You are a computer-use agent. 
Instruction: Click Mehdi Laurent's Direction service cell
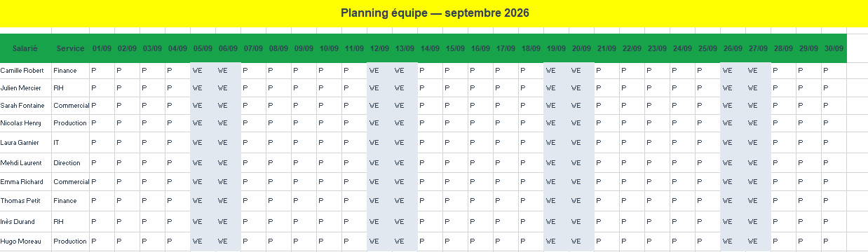click(70, 163)
